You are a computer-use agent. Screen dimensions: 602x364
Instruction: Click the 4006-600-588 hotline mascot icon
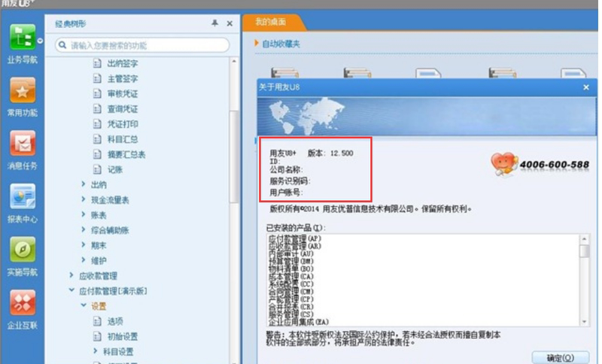tap(504, 164)
